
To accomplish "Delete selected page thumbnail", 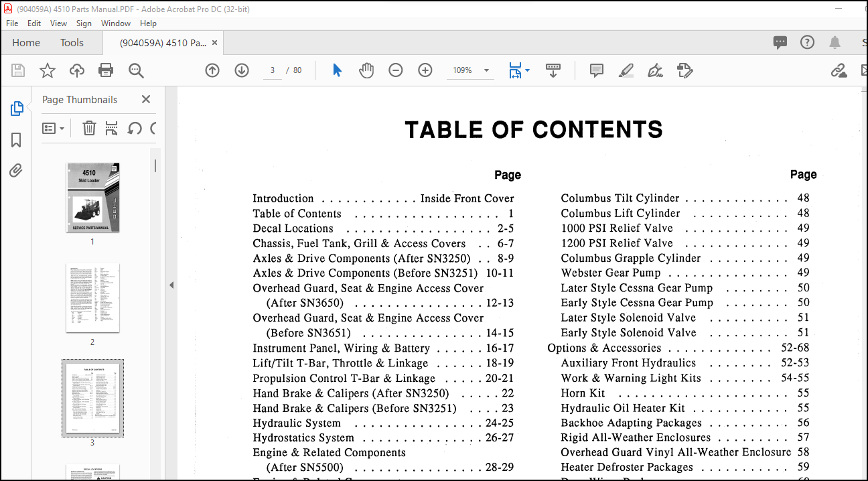I will pyautogui.click(x=89, y=128).
